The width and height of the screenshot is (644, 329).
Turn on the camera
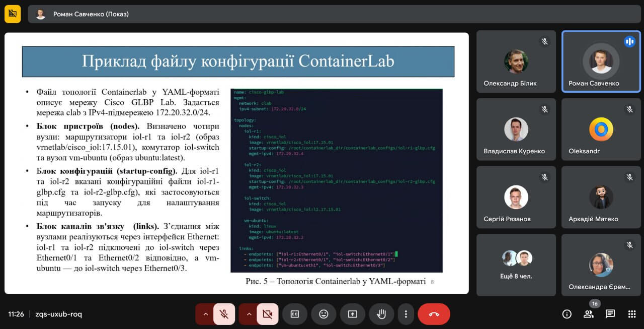tap(268, 314)
